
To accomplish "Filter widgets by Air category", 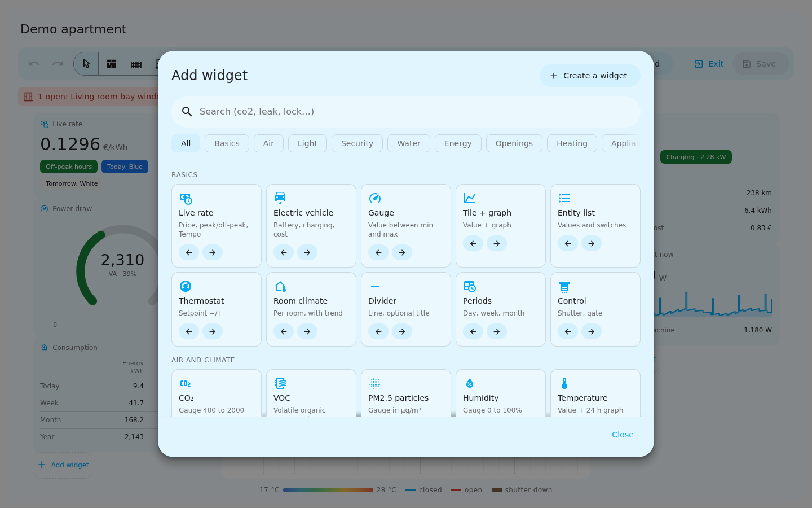I will pos(268,143).
